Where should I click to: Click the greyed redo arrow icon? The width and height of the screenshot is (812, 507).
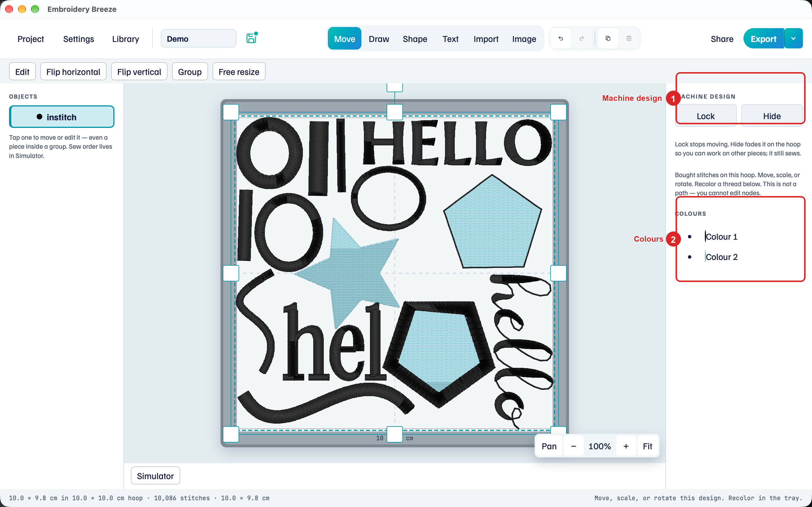click(582, 39)
